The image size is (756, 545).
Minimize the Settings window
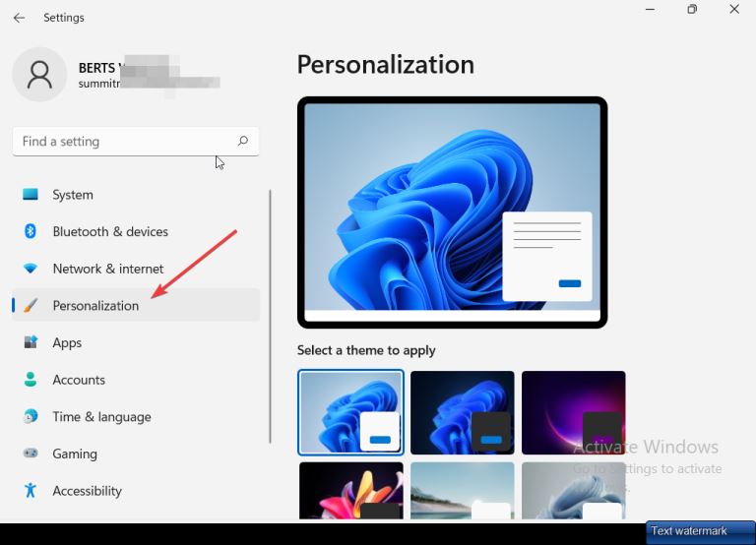(x=650, y=9)
